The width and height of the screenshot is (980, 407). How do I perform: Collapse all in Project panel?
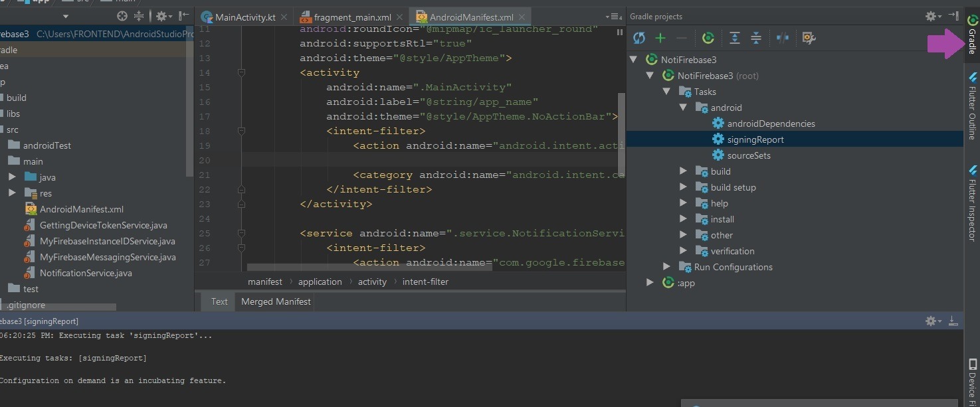coord(139,16)
